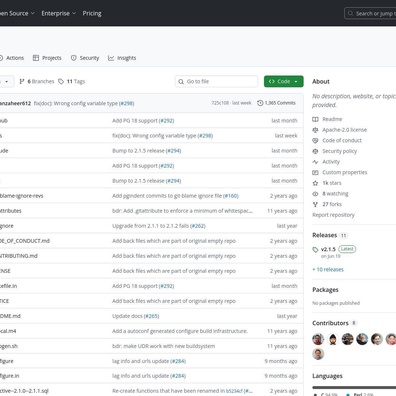Open the Contributors heading link
The width and height of the screenshot is (396, 396).
(x=330, y=323)
